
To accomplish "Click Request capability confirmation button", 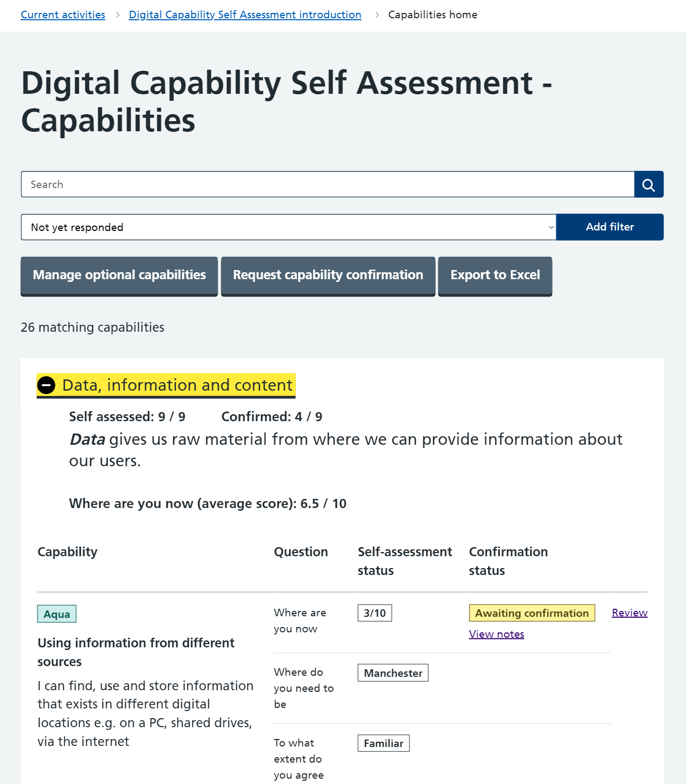I will point(328,275).
